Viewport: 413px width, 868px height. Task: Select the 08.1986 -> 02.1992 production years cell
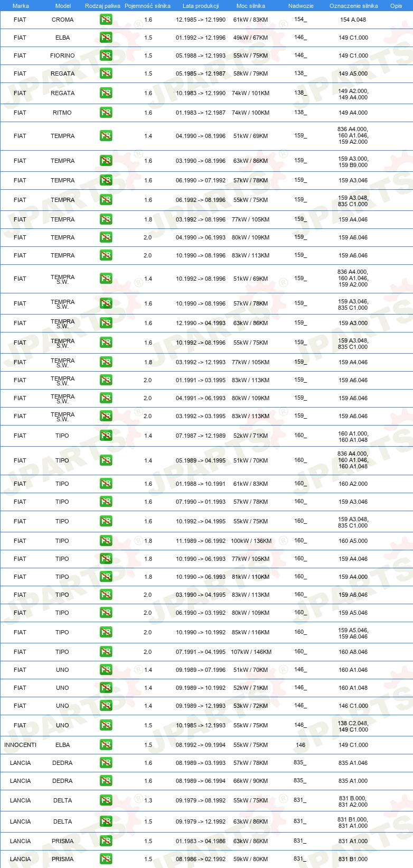click(201, 859)
